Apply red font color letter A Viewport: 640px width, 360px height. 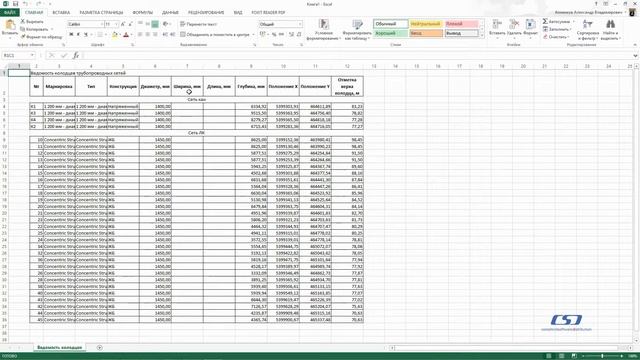click(x=126, y=35)
